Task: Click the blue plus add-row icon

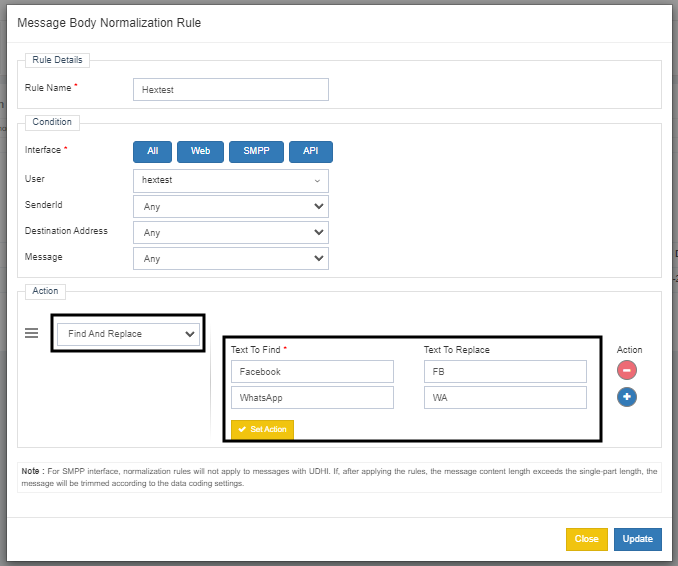Action: (628, 397)
